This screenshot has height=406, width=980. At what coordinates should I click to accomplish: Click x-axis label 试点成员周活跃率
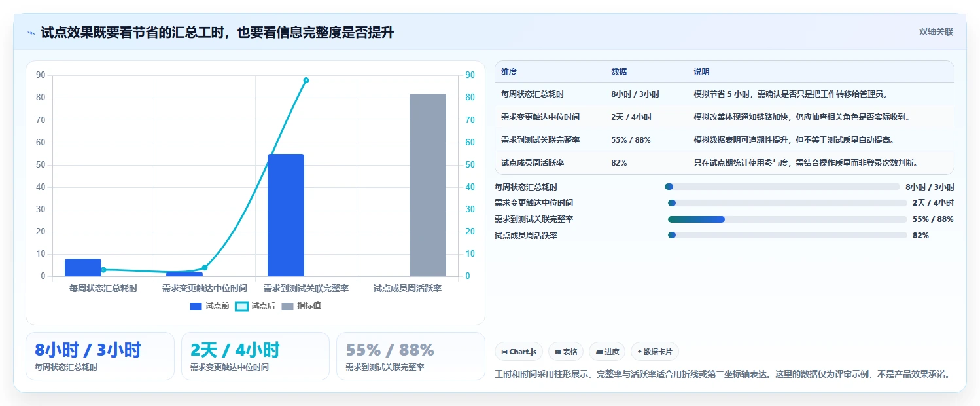click(408, 288)
